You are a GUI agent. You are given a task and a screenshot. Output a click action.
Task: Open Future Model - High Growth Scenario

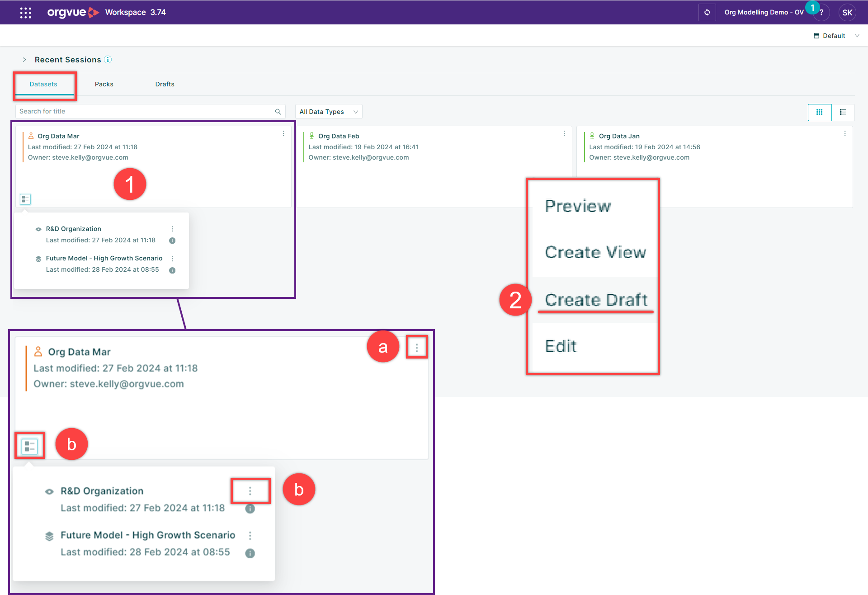104,258
